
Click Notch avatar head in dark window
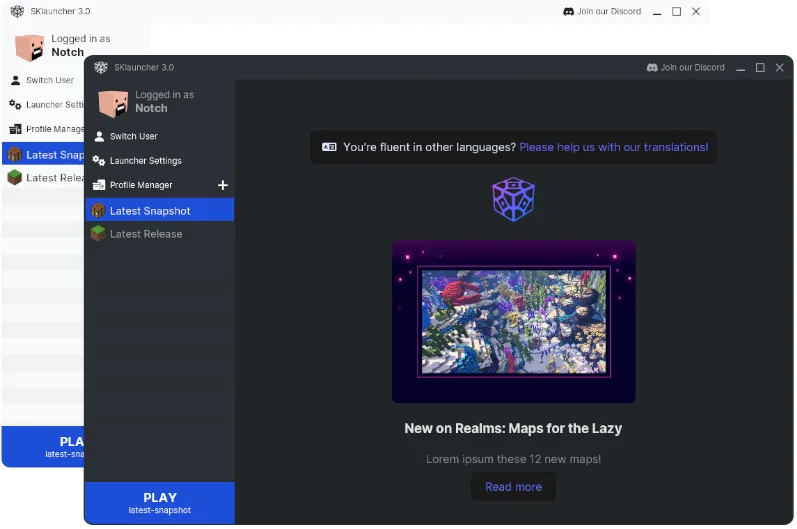click(113, 103)
